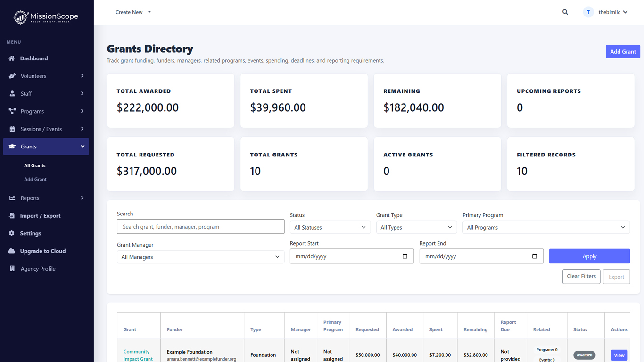644x362 pixels.
Task: Expand the Reports submenu chevron
Action: [x=82, y=198]
